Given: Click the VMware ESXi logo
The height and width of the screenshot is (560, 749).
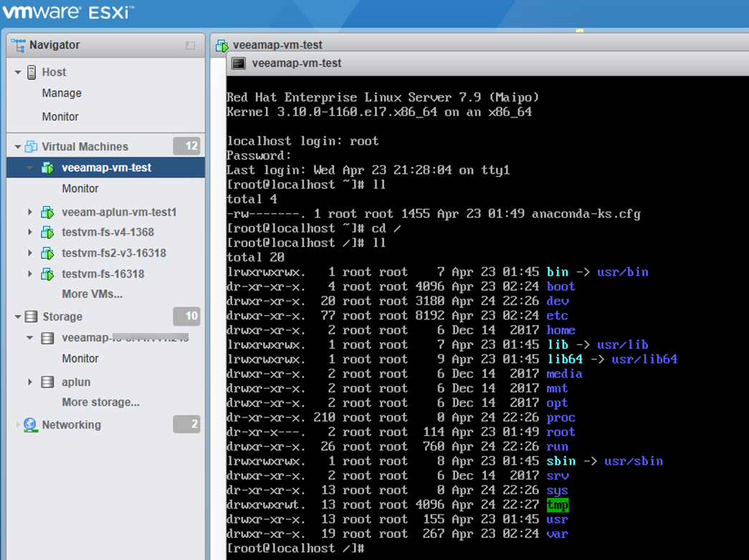Looking at the screenshot, I should pyautogui.click(x=68, y=11).
